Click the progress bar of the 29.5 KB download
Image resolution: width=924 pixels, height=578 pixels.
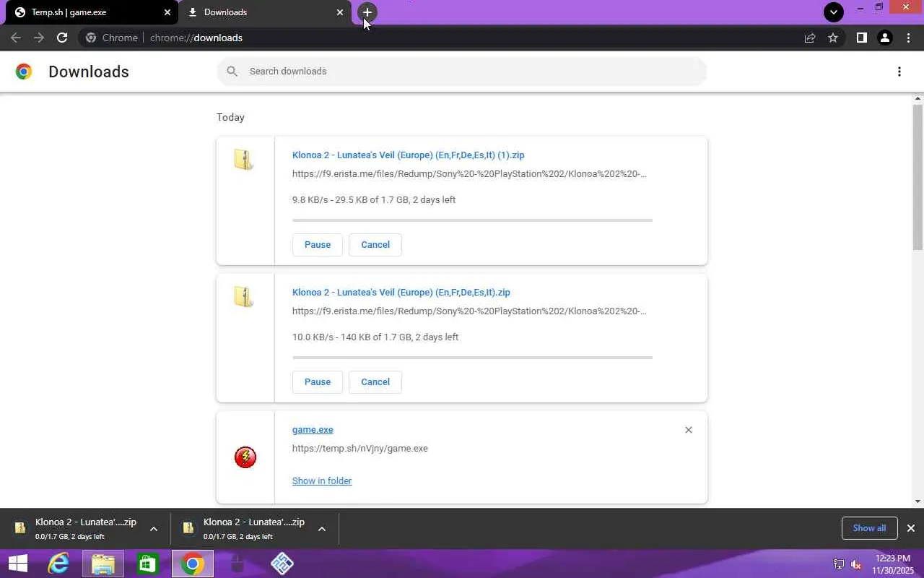point(472,220)
